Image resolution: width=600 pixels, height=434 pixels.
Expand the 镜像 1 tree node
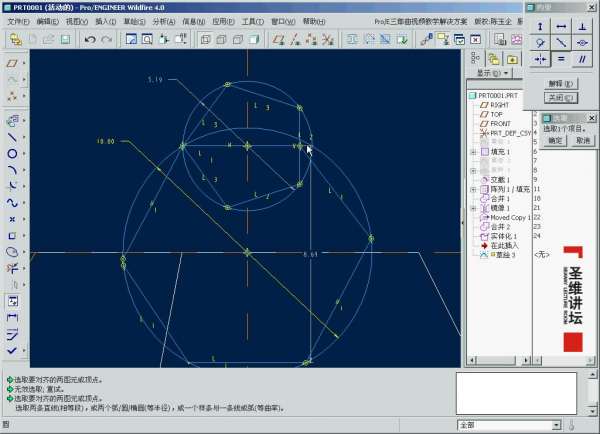pos(473,208)
